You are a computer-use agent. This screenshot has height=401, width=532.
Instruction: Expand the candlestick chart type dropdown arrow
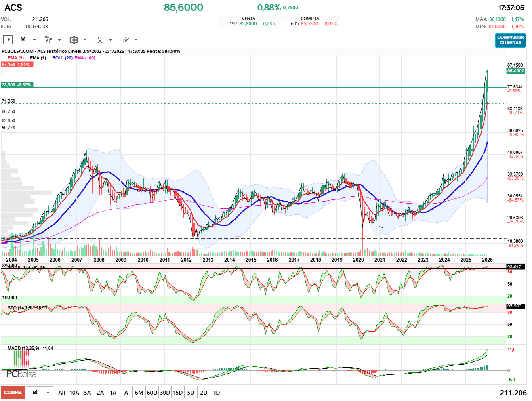click(x=59, y=40)
